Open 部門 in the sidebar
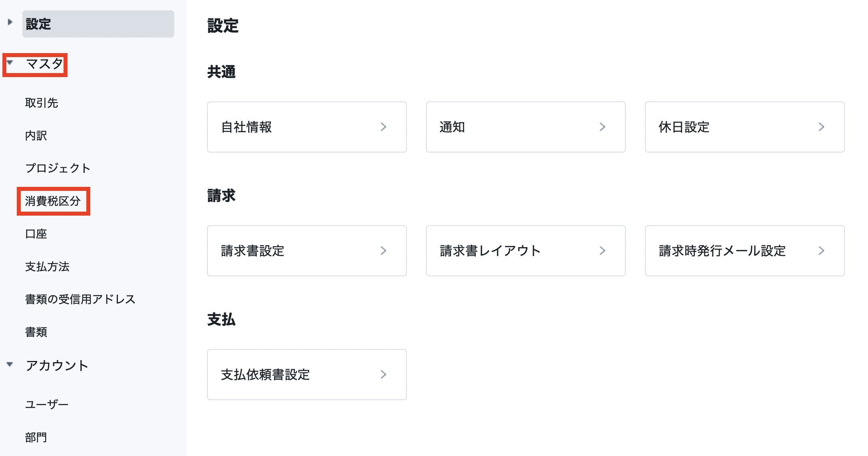This screenshot has height=456, width=868. (x=36, y=438)
